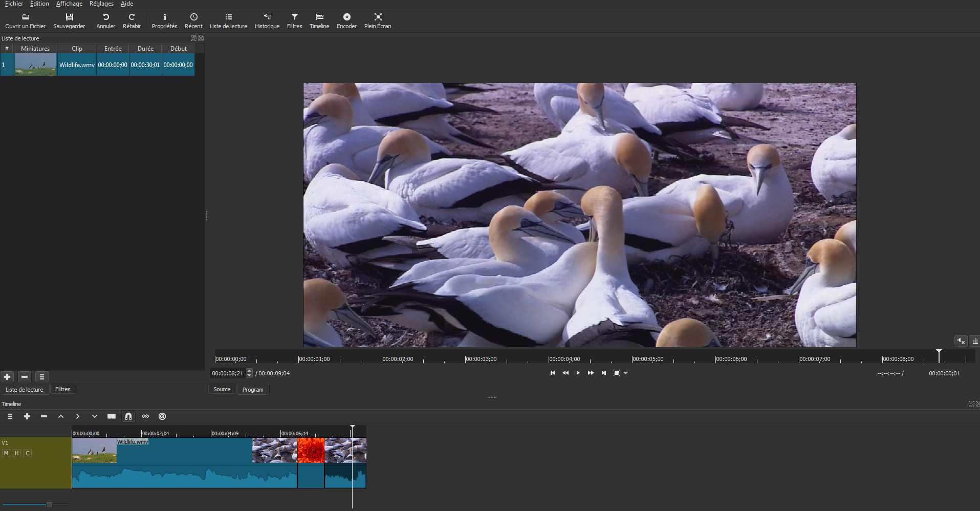
Task: Open the zoom dropdown arrow beside playback controls
Action: coord(625,373)
